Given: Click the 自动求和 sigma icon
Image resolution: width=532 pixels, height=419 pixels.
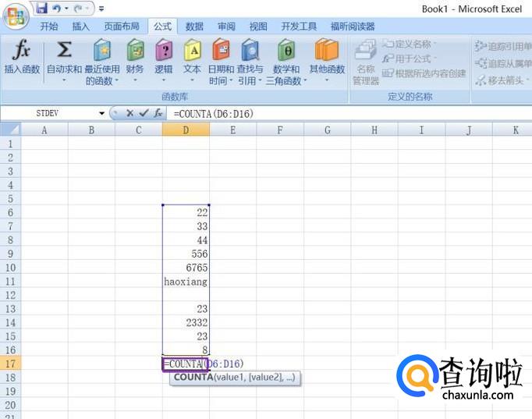Looking at the screenshot, I should point(64,49).
